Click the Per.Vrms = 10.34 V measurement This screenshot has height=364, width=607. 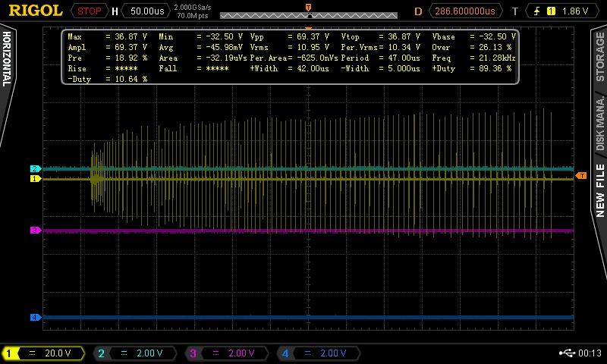click(381, 47)
